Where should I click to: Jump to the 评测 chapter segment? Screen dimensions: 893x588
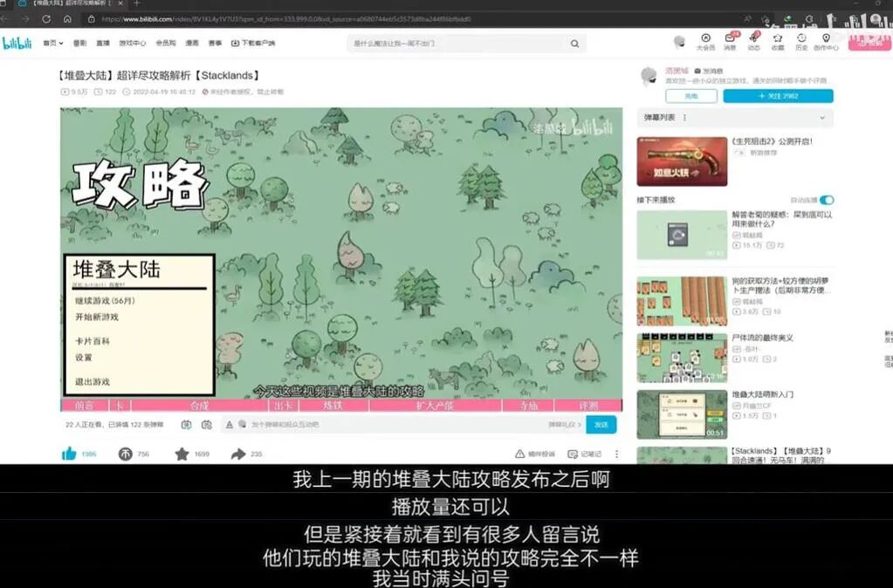588,406
